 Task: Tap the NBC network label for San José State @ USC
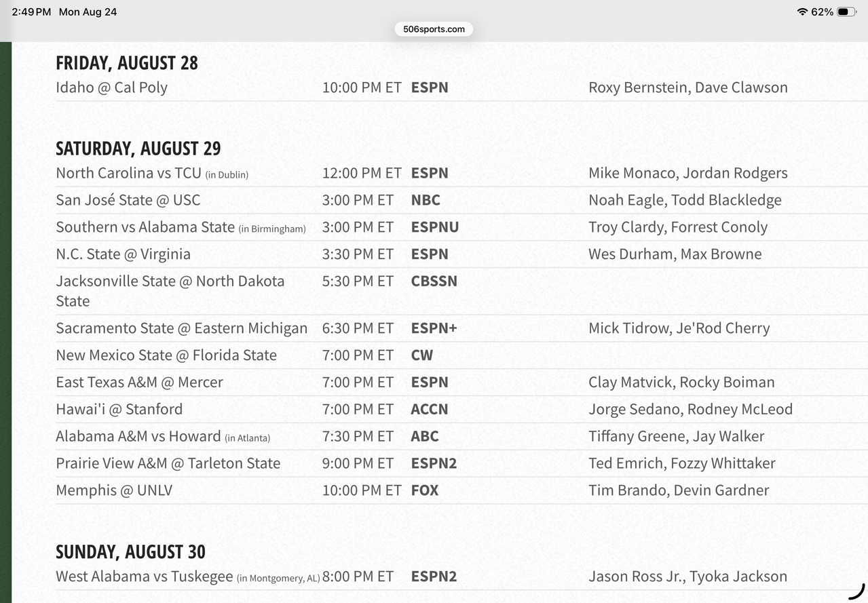(426, 200)
